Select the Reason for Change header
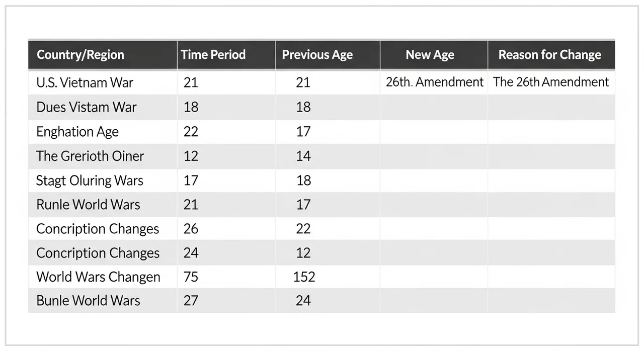The image size is (644, 351). point(550,55)
